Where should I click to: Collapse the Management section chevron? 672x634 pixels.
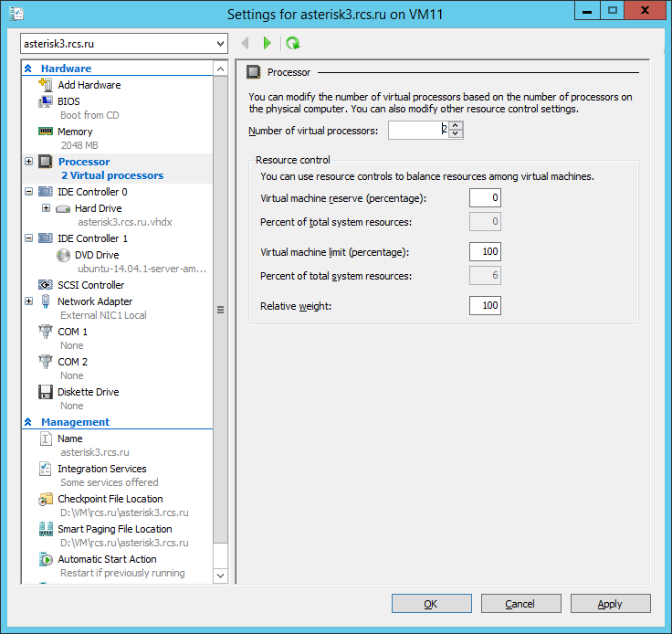28,422
